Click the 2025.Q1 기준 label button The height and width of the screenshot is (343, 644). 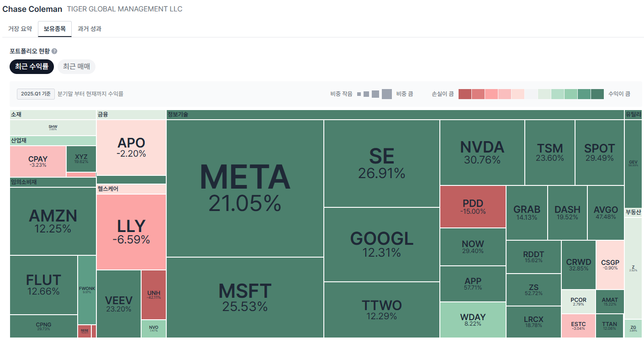tap(36, 94)
